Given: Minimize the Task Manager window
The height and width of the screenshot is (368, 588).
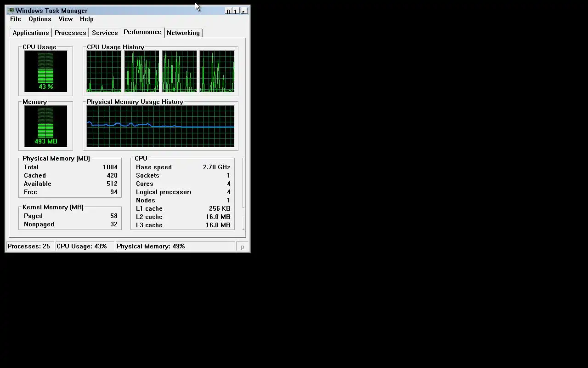Looking at the screenshot, I should tap(228, 11).
